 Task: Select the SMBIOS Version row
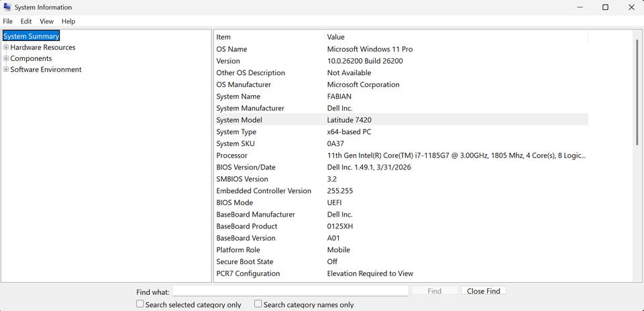401,179
